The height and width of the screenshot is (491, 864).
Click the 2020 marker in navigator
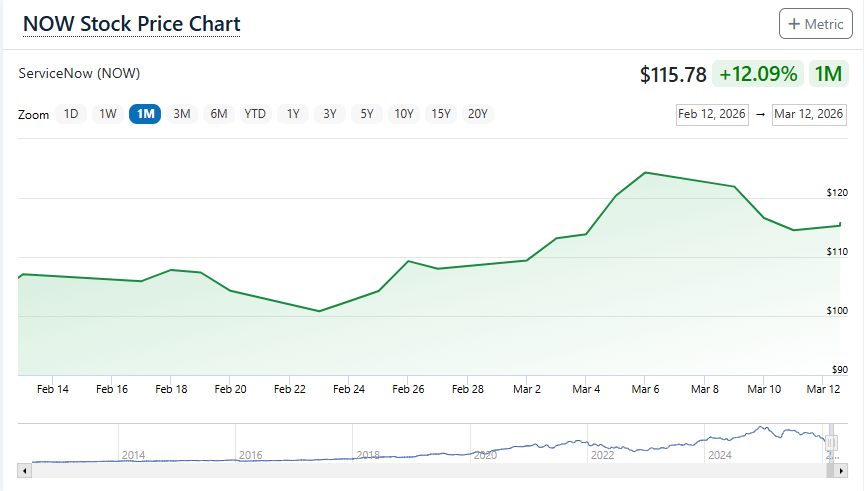click(x=485, y=455)
